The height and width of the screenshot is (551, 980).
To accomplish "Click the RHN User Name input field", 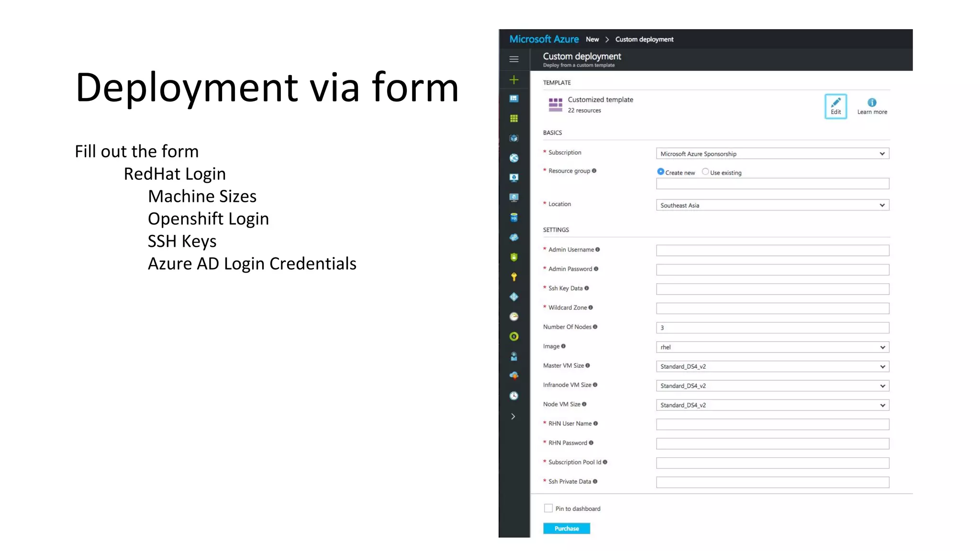I will pos(772,424).
